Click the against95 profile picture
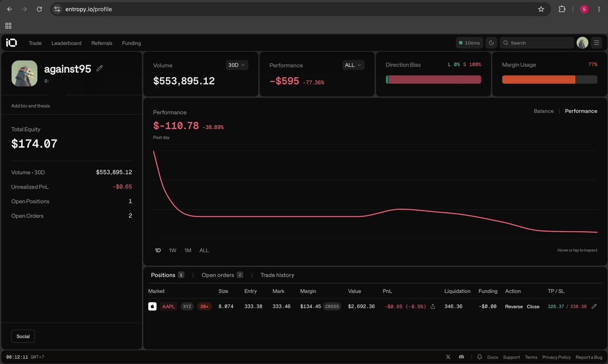The width and height of the screenshot is (608, 364). click(x=24, y=74)
